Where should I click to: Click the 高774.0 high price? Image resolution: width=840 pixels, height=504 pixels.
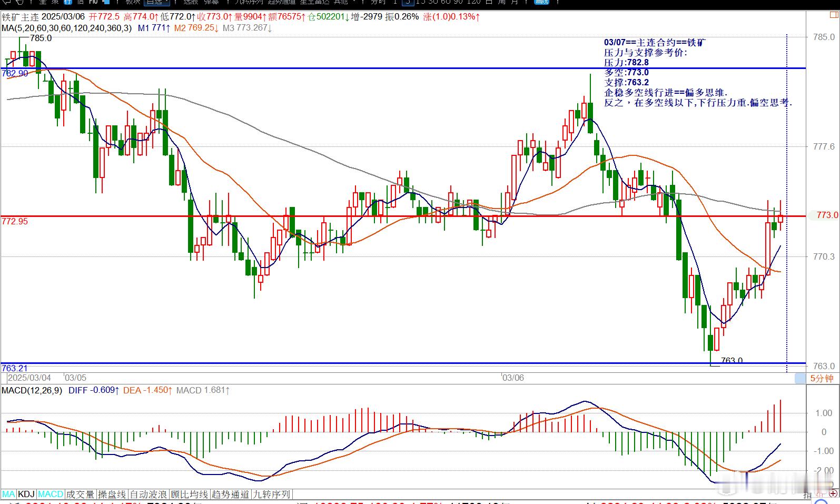pyautogui.click(x=141, y=17)
